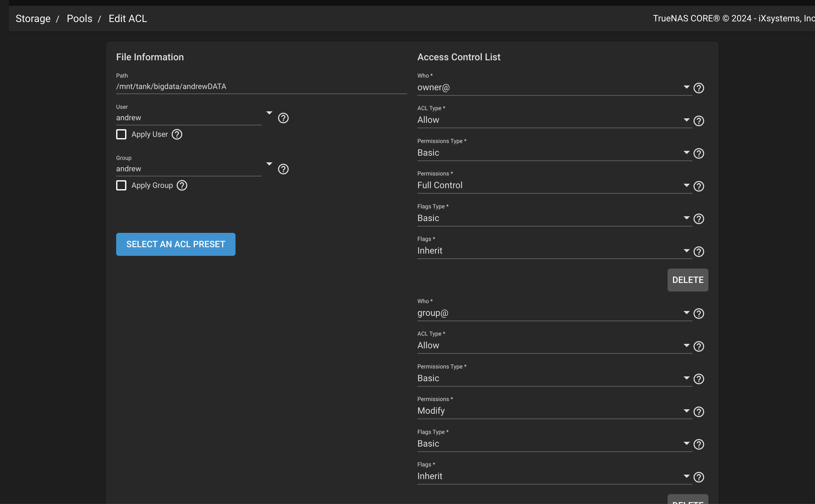
Task: Open help for Full Control permissions
Action: coord(699,186)
